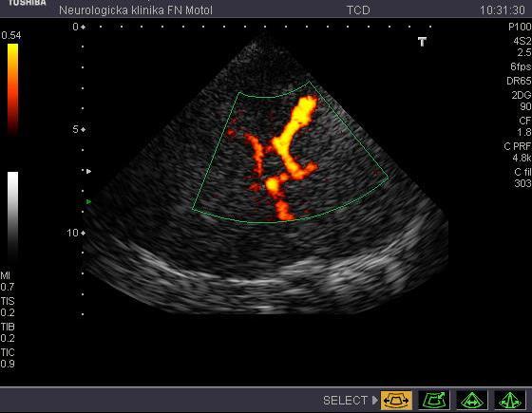Click the TCD preset label

(358, 10)
